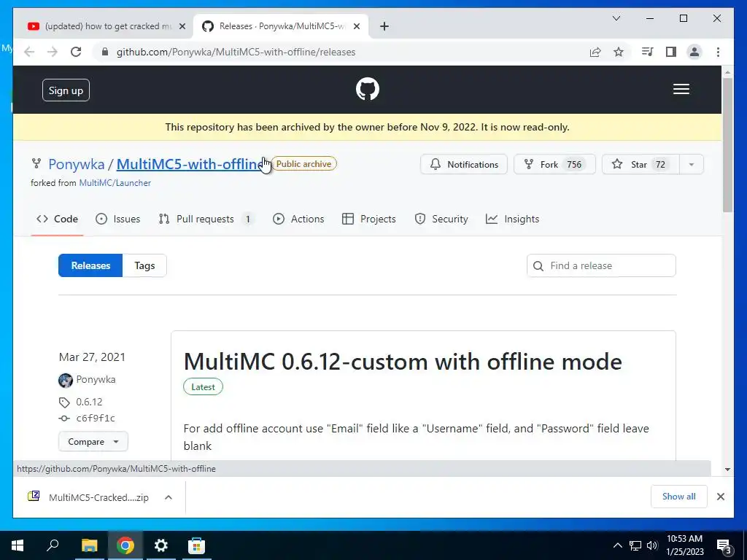Image resolution: width=747 pixels, height=560 pixels.
Task: View site info lock icon
Action: (105, 52)
